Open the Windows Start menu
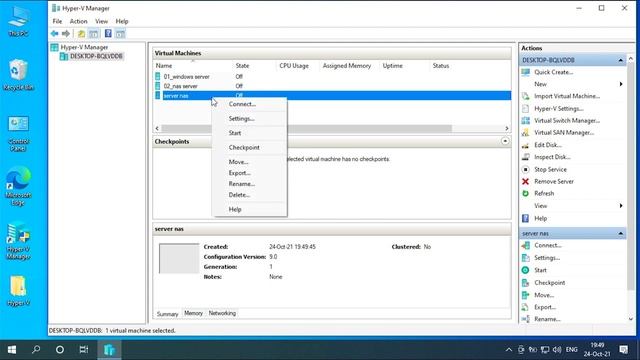 pos(12,350)
